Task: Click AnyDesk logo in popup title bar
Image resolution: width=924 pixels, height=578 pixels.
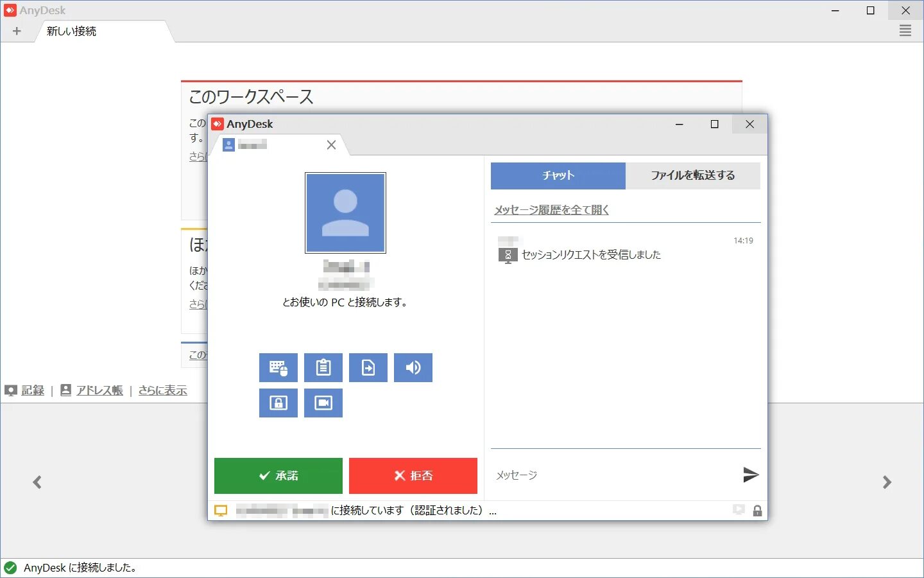Action: 218,124
